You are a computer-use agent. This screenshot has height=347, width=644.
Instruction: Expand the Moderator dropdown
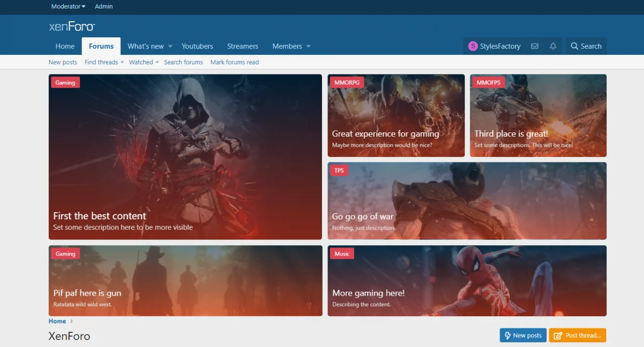click(68, 7)
